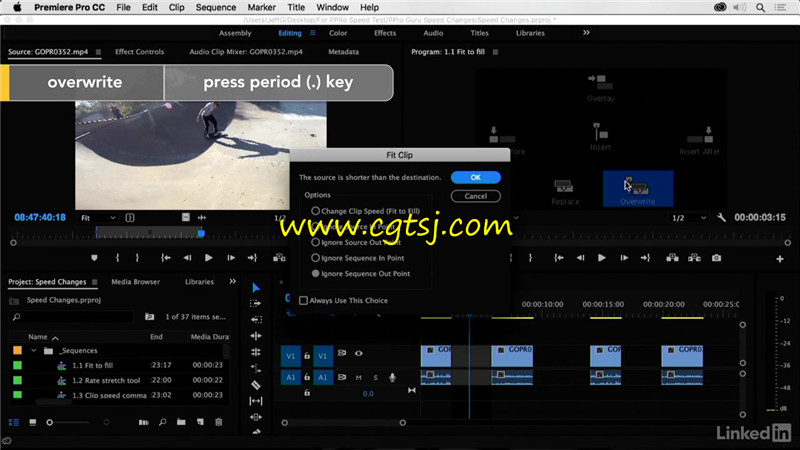The height and width of the screenshot is (450, 800).
Task: Click Program monitor Extract button
Action: pyautogui.click(x=694, y=258)
